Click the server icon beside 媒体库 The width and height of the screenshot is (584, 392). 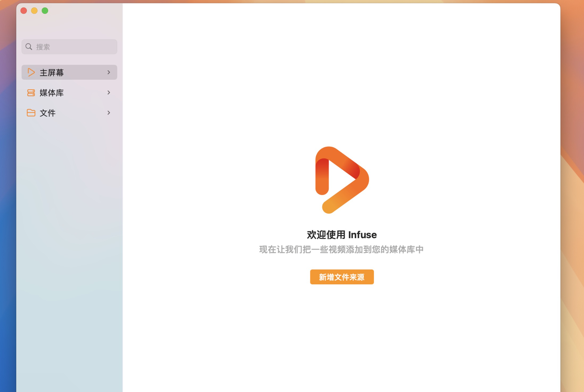pos(31,93)
